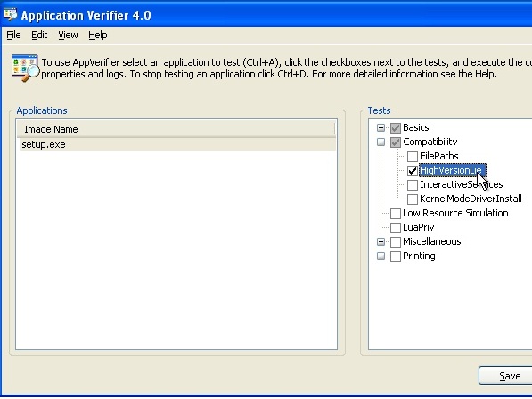Screen dimensions: 532x399
Task: Enable the LuaPriv test checkbox
Action: click(x=396, y=228)
